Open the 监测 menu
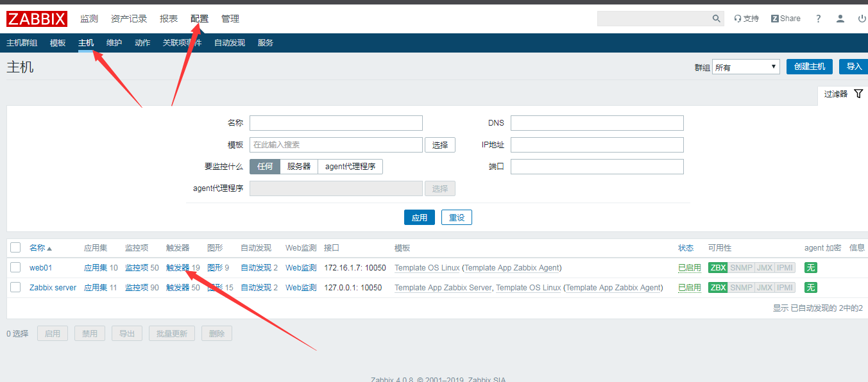 [x=89, y=19]
